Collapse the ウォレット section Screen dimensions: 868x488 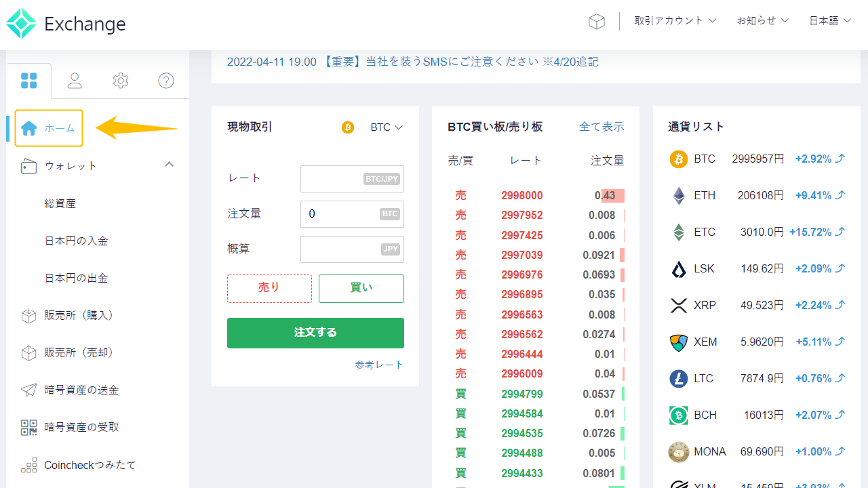tap(170, 164)
